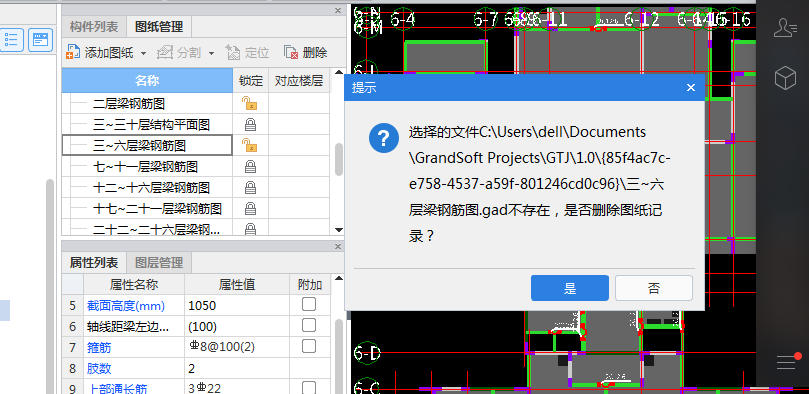Click 是 to delete drawing record

[x=570, y=288]
